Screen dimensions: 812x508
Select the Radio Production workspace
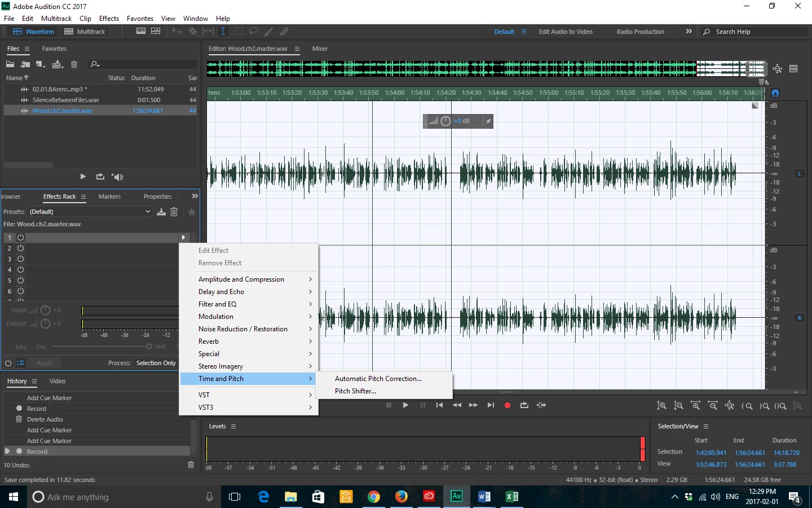[640, 32]
